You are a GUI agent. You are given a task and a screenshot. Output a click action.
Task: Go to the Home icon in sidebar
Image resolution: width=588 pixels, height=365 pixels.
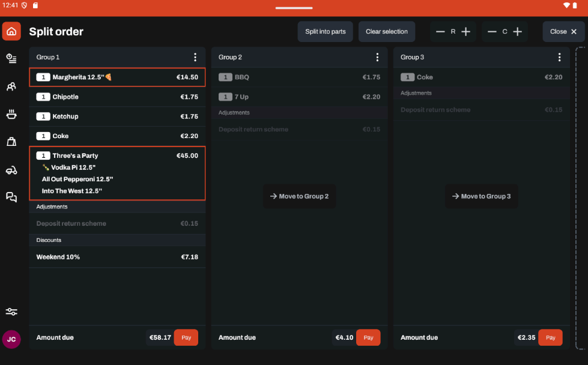[11, 31]
